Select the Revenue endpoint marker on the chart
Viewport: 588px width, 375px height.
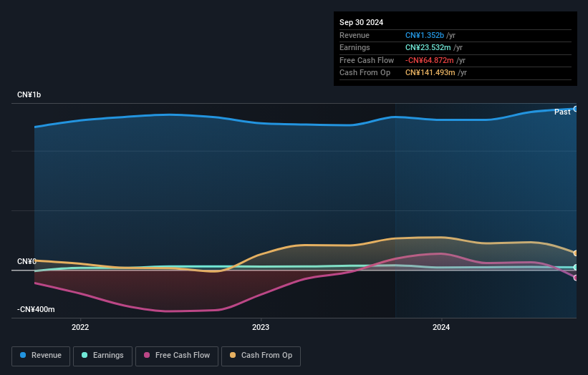click(576, 109)
